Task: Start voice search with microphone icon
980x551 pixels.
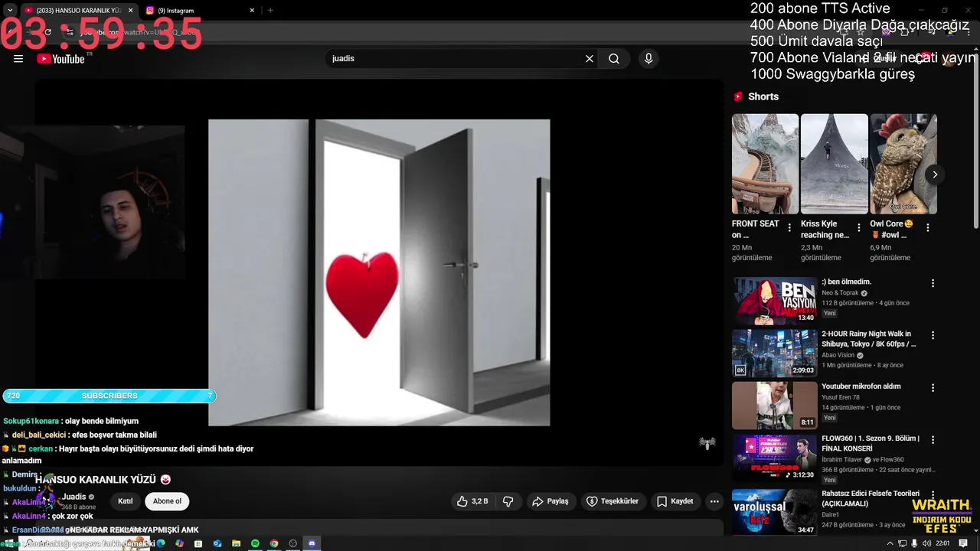Action: point(648,59)
